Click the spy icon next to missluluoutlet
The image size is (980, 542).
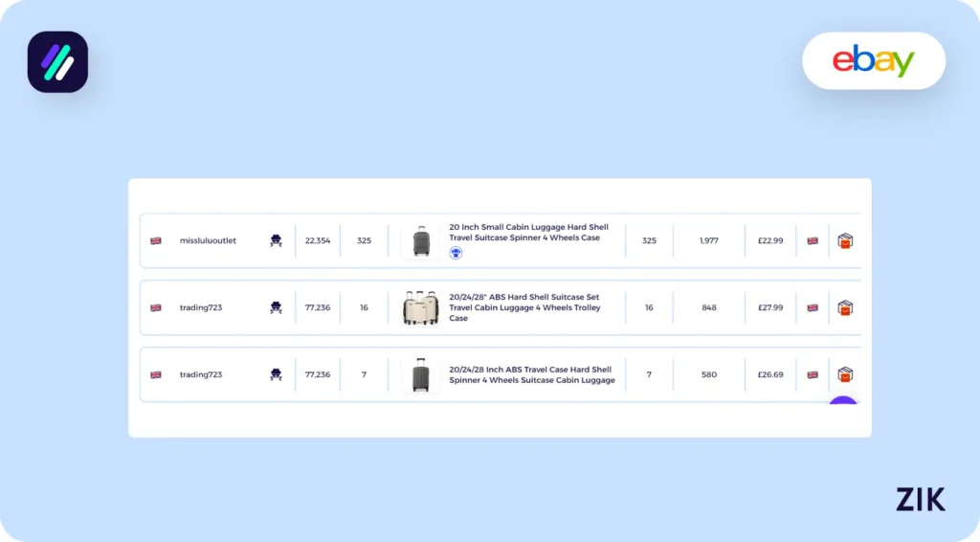coord(276,240)
